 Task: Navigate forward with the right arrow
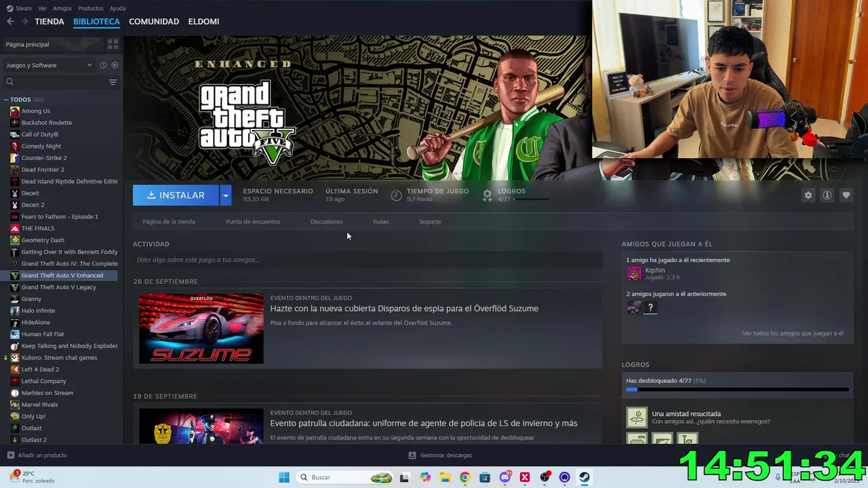coord(24,22)
